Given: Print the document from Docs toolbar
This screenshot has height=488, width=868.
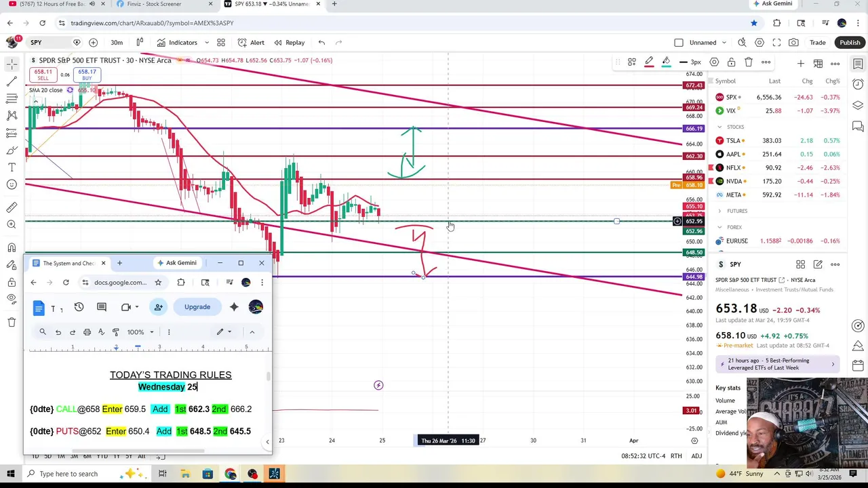Looking at the screenshot, I should [87, 332].
